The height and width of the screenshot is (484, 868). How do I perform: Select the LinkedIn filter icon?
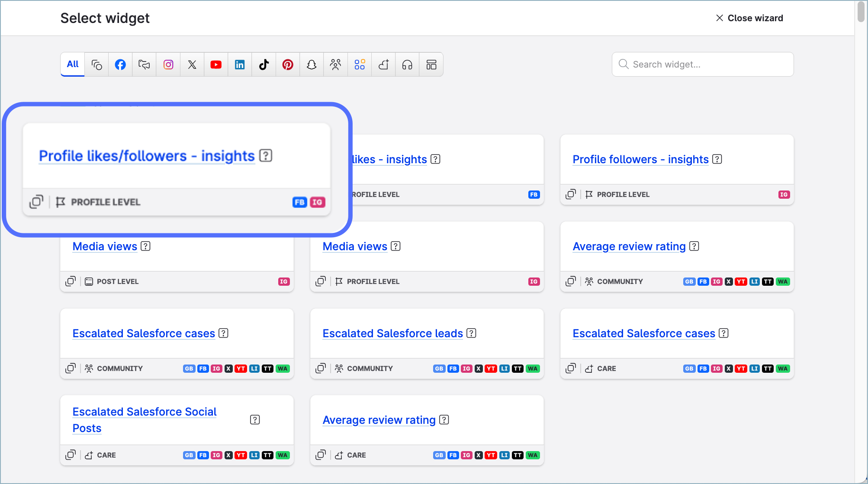tap(240, 65)
